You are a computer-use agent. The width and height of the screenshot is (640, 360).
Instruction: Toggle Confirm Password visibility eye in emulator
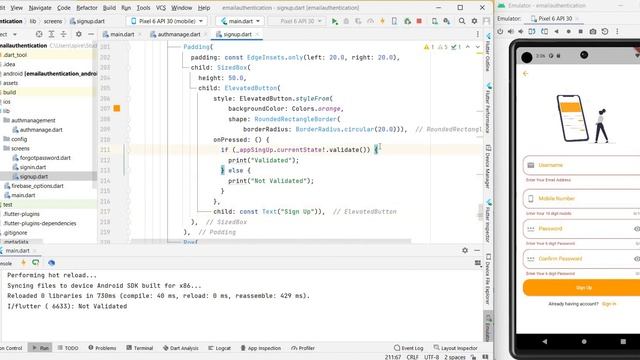[637, 259]
